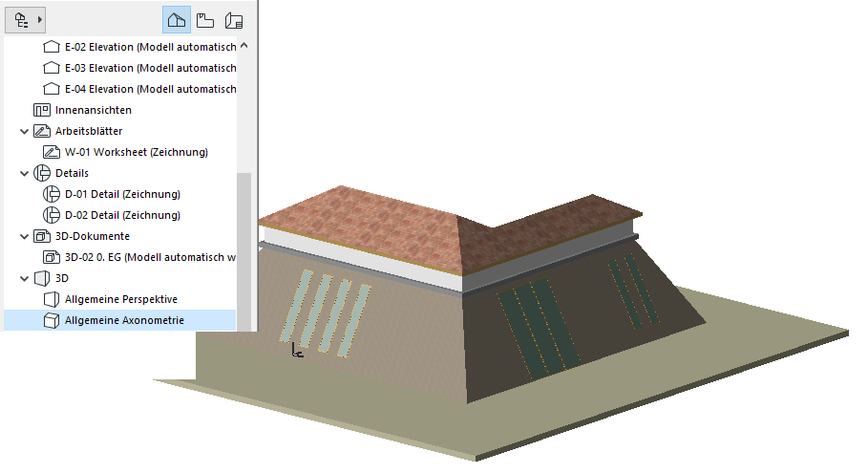Click scroll-up arrow of navigator list

point(244,46)
